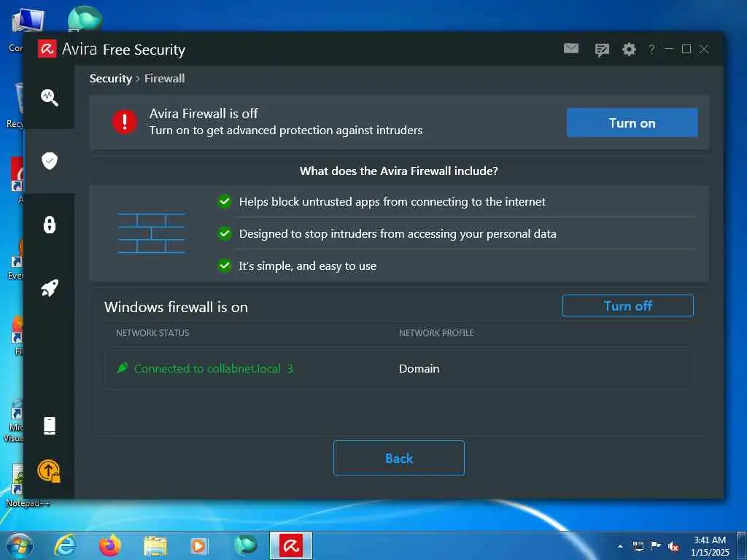747x560 pixels.
Task: Turn on the Avira Firewall
Action: 632,122
